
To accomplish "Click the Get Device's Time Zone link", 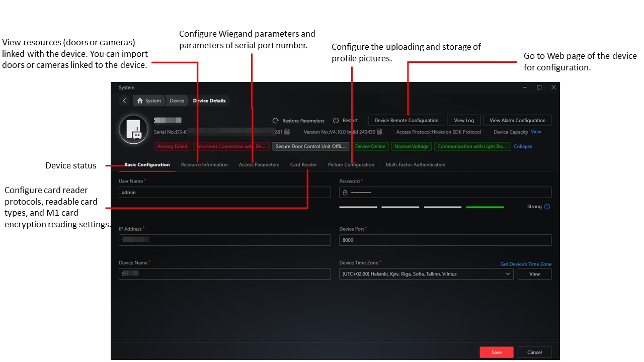I will [526, 264].
